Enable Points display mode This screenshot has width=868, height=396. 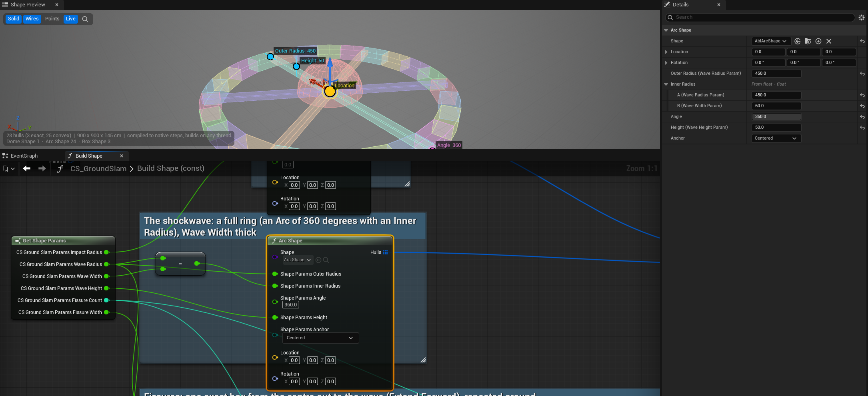52,19
